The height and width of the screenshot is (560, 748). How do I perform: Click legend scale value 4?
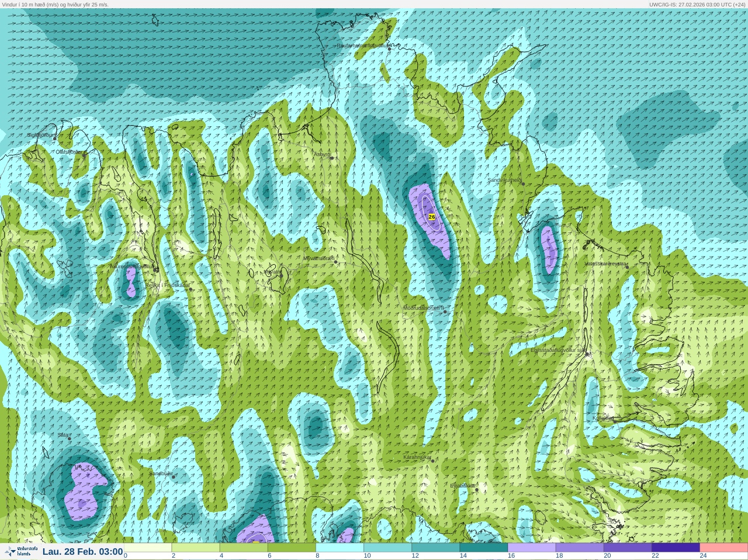click(x=221, y=556)
